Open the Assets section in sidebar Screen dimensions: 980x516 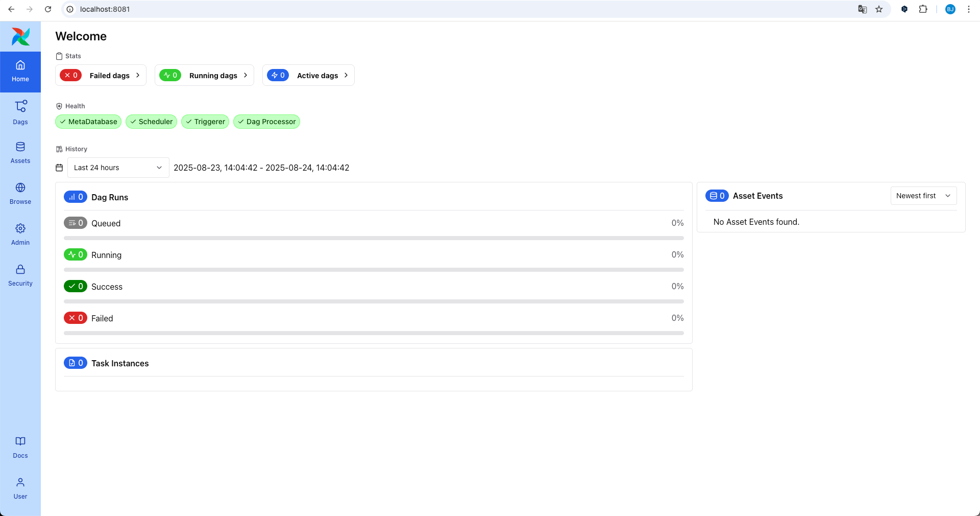pos(20,153)
